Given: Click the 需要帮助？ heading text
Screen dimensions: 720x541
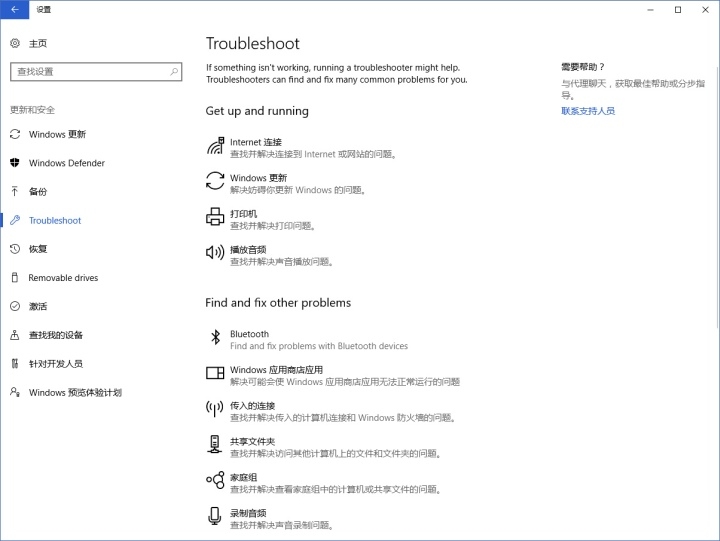Looking at the screenshot, I should tap(583, 67).
